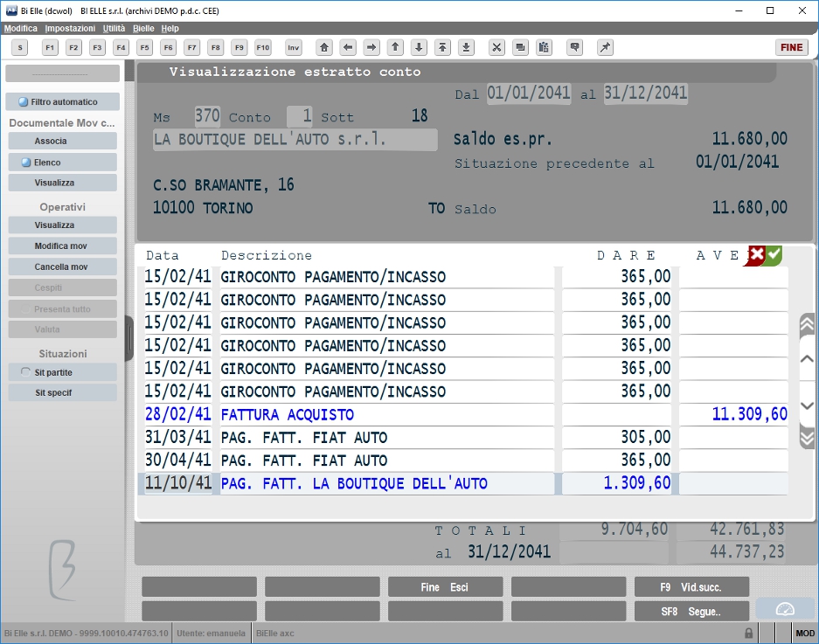Click the Modifica mov button
The image size is (819, 644).
click(63, 246)
